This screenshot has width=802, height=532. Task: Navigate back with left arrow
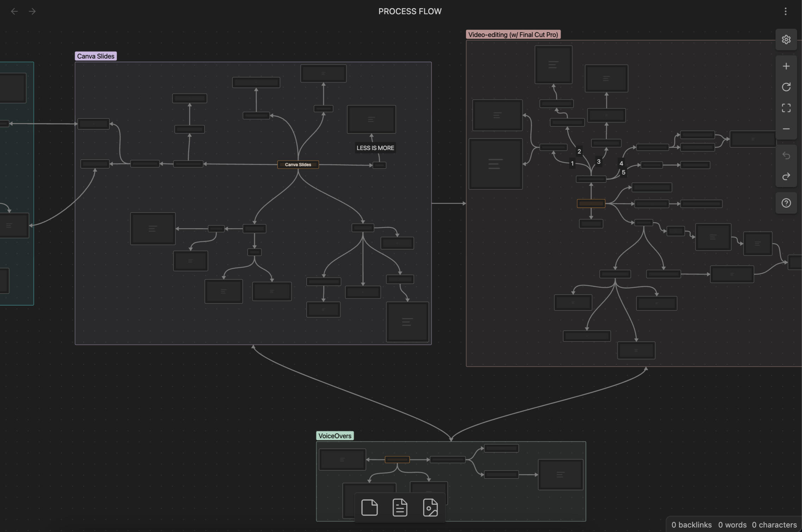[14, 11]
